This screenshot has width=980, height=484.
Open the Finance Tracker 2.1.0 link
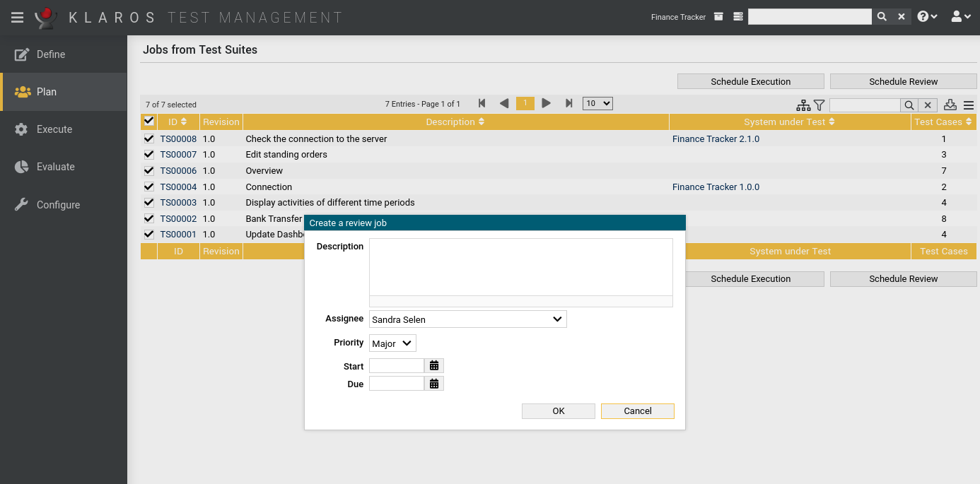click(x=716, y=138)
